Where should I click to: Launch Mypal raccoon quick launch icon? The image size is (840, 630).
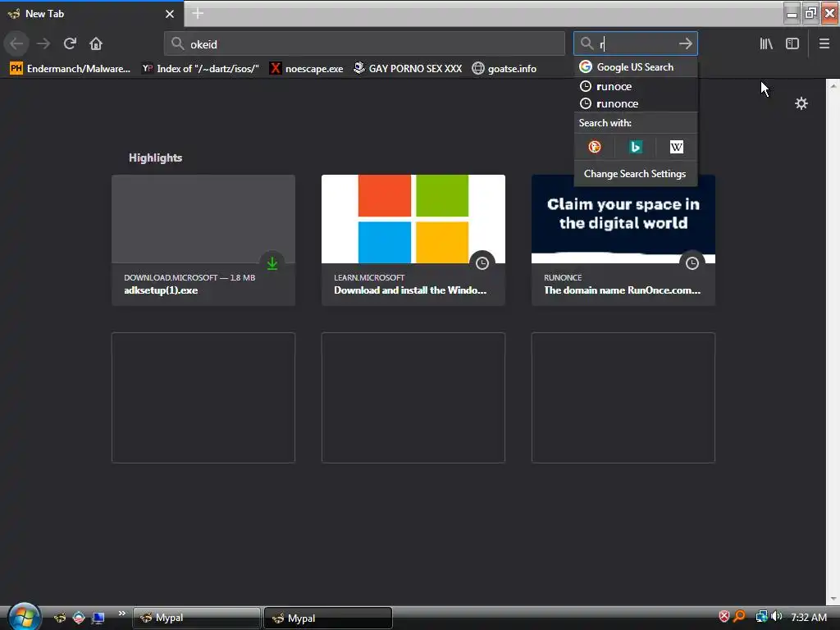[x=59, y=618]
